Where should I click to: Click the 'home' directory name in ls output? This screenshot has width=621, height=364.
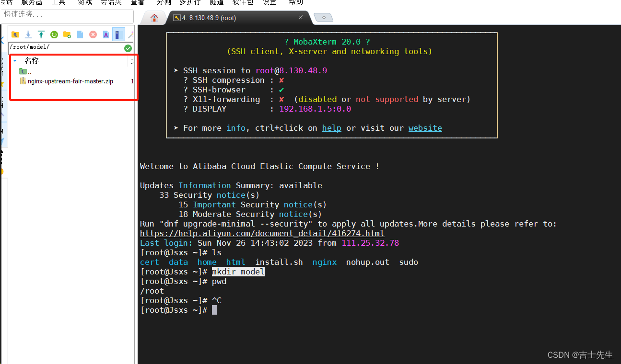(207, 262)
